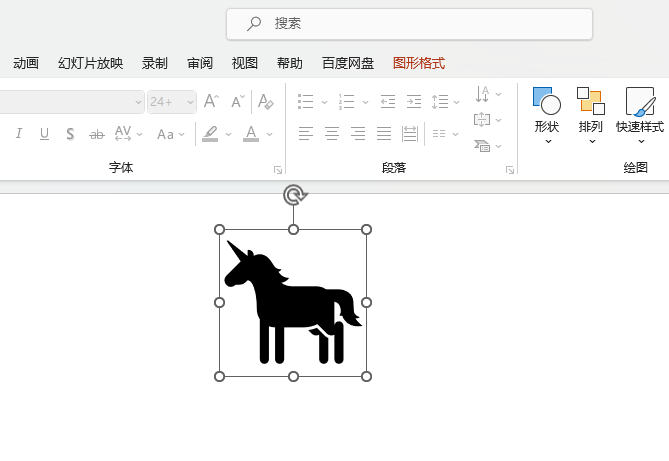Open the 排列 arrange menu
Image resolution: width=669 pixels, height=461 pixels.
pyautogui.click(x=591, y=116)
